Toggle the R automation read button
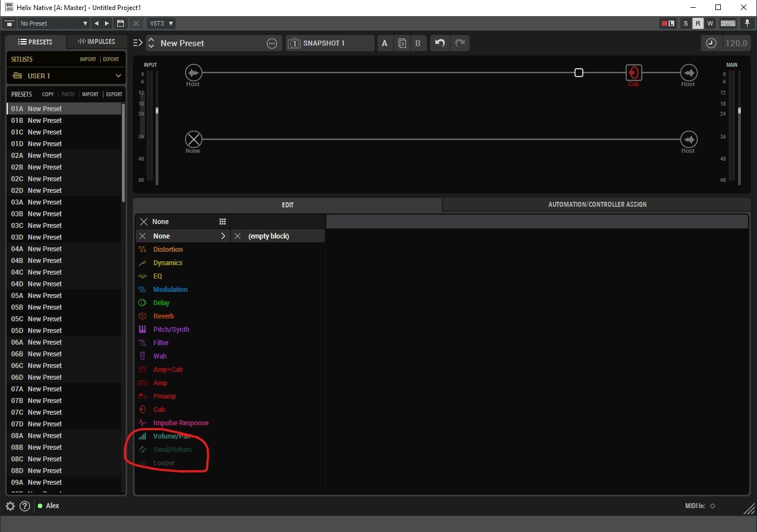 pyautogui.click(x=698, y=23)
